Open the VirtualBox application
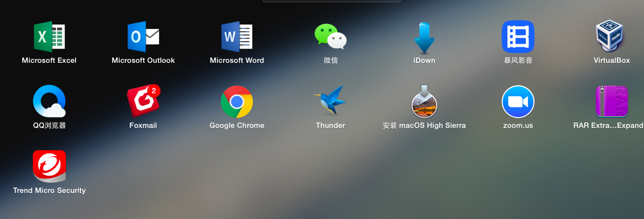The image size is (644, 219). point(612,37)
